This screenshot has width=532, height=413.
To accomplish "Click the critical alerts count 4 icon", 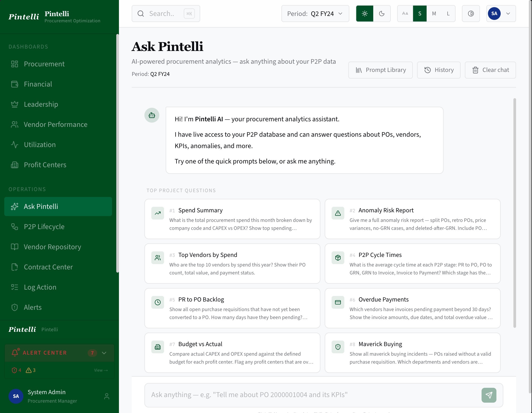I will coord(14,370).
